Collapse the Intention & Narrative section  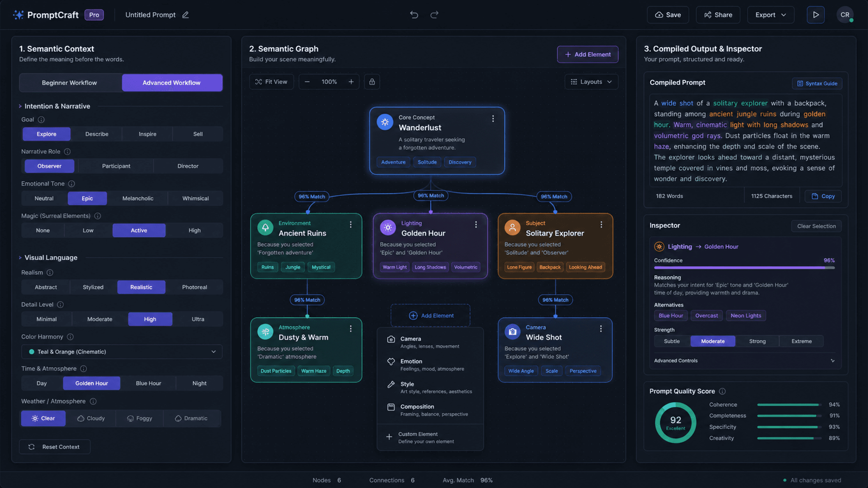click(20, 106)
